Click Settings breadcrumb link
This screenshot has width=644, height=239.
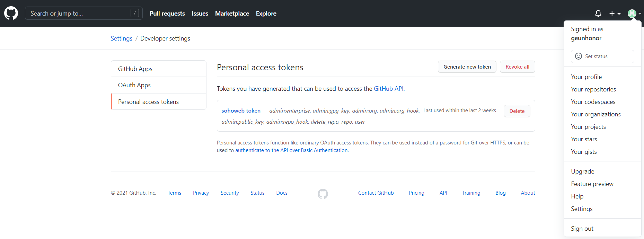[122, 38]
